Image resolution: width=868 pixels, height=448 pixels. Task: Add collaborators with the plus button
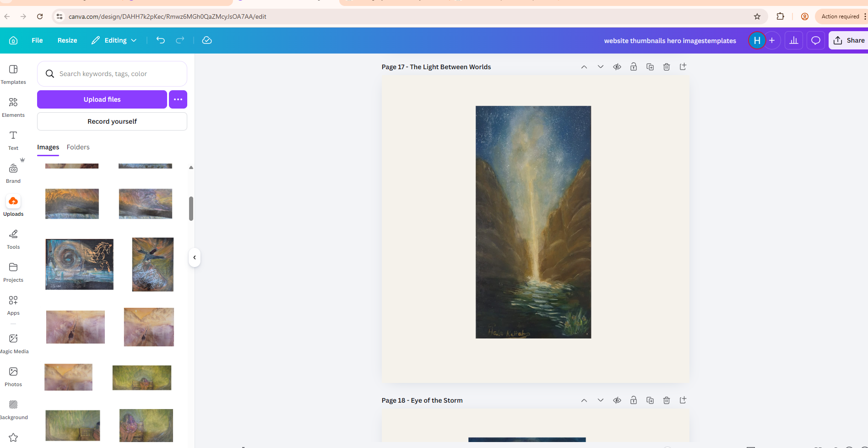pos(772,40)
